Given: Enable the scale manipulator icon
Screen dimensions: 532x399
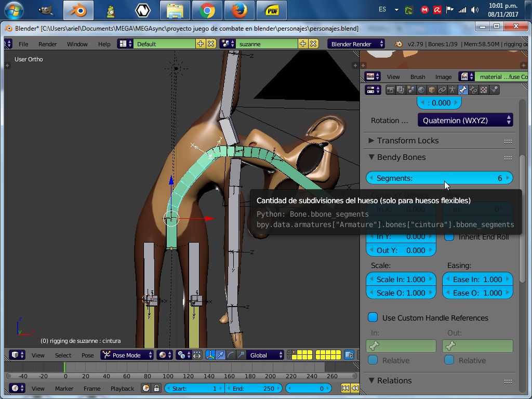Looking at the screenshot, I should pos(241,355).
